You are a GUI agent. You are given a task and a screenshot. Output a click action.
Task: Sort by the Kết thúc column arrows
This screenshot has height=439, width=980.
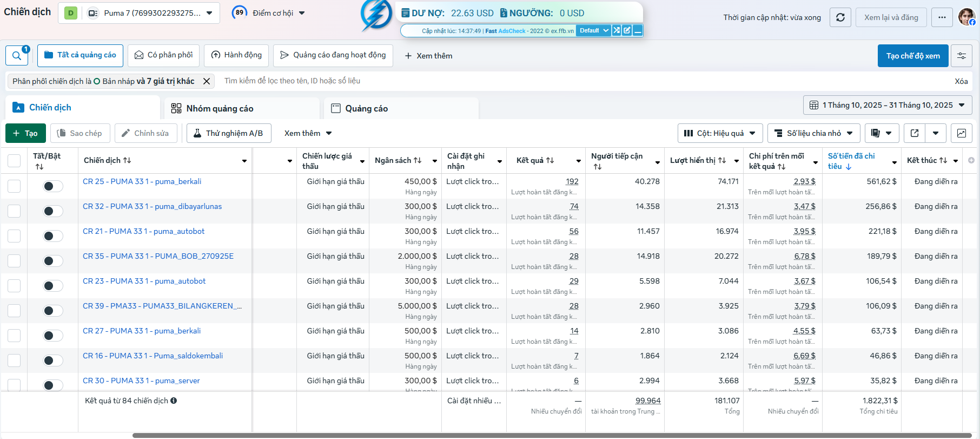tap(943, 160)
